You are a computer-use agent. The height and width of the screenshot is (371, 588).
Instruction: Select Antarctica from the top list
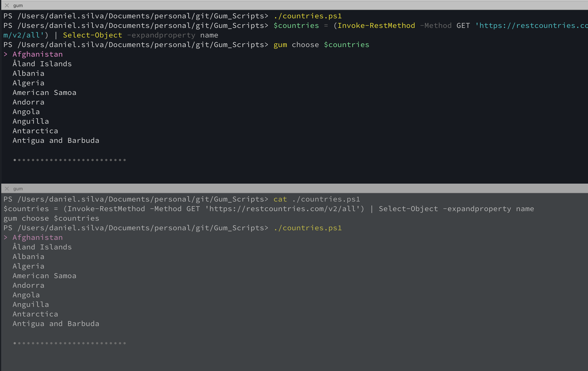(35, 131)
